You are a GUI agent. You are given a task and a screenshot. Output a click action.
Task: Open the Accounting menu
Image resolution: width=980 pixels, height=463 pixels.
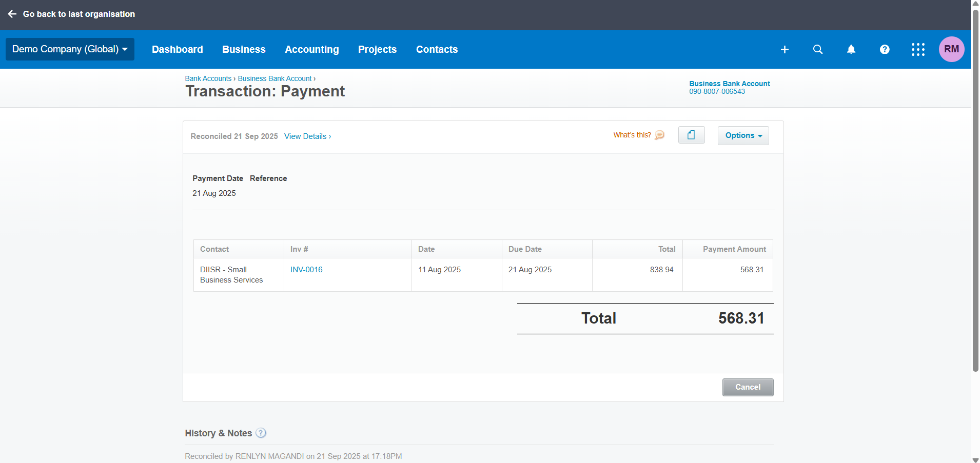(x=311, y=50)
